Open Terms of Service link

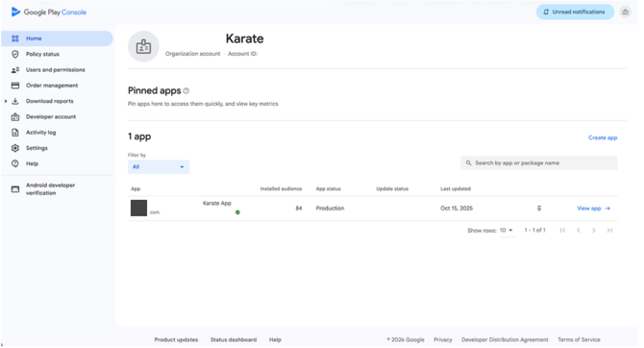(579, 339)
